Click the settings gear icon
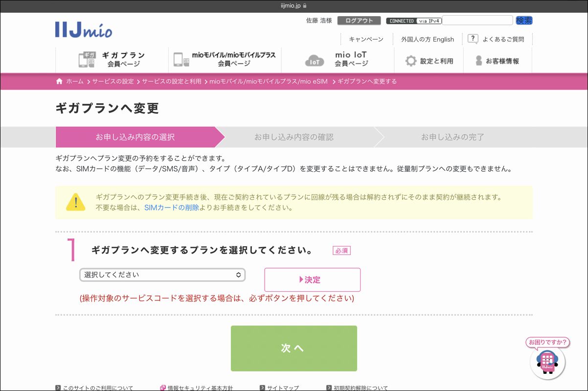This screenshot has height=391, width=588. click(410, 61)
